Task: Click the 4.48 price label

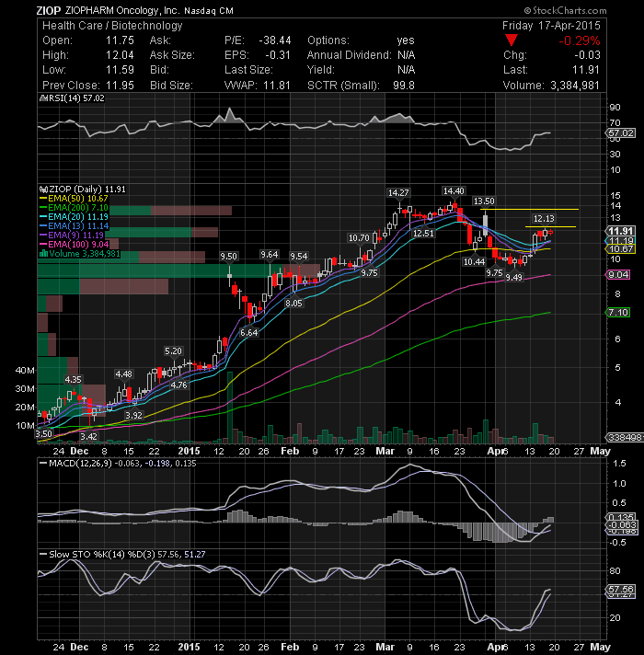Action: [123, 373]
